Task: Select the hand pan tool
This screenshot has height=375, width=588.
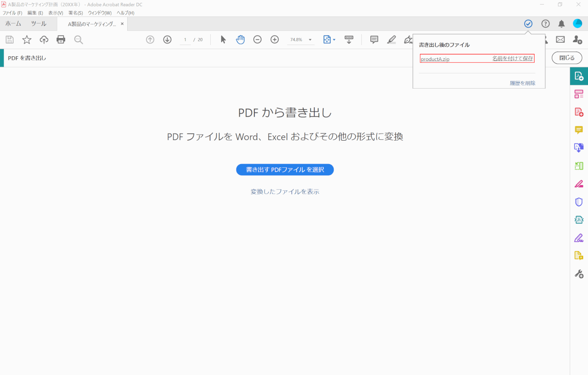Action: coord(240,40)
